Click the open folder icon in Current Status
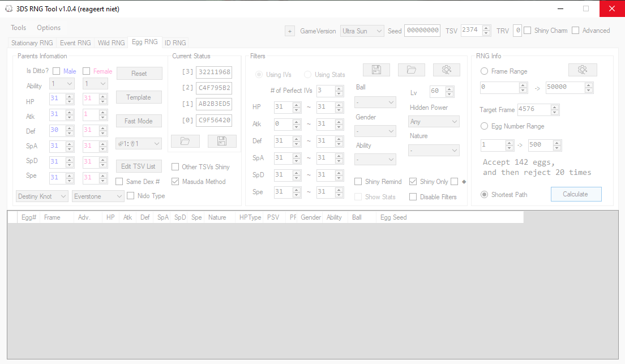 (x=185, y=142)
